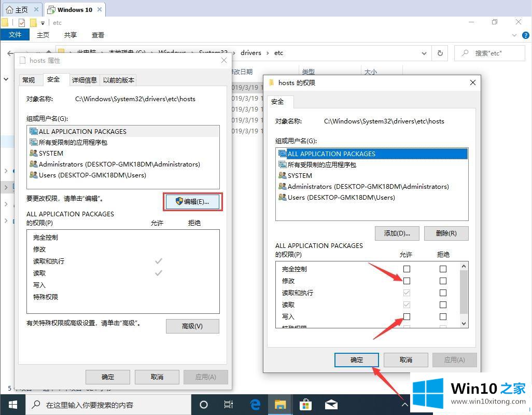Close the home VM tab

[36, 9]
